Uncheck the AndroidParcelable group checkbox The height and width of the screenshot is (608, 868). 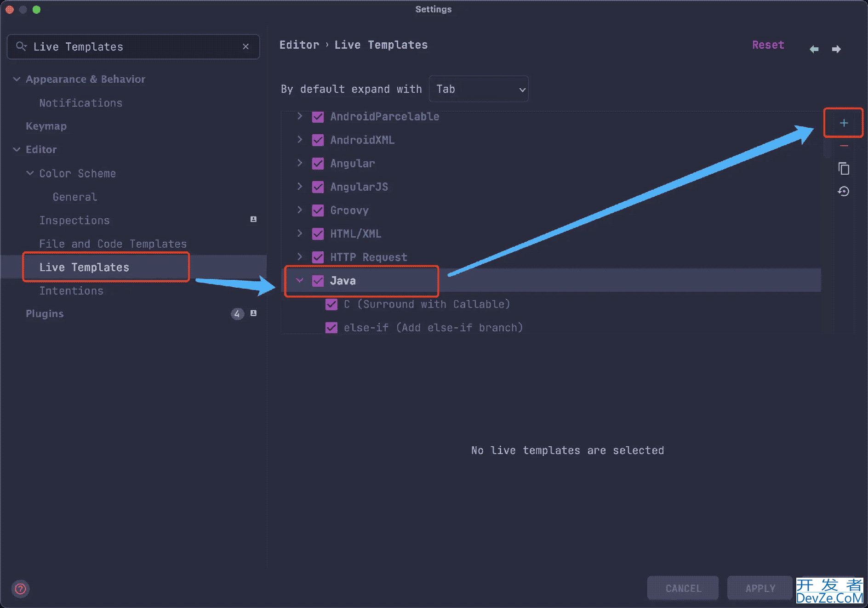tap(318, 117)
